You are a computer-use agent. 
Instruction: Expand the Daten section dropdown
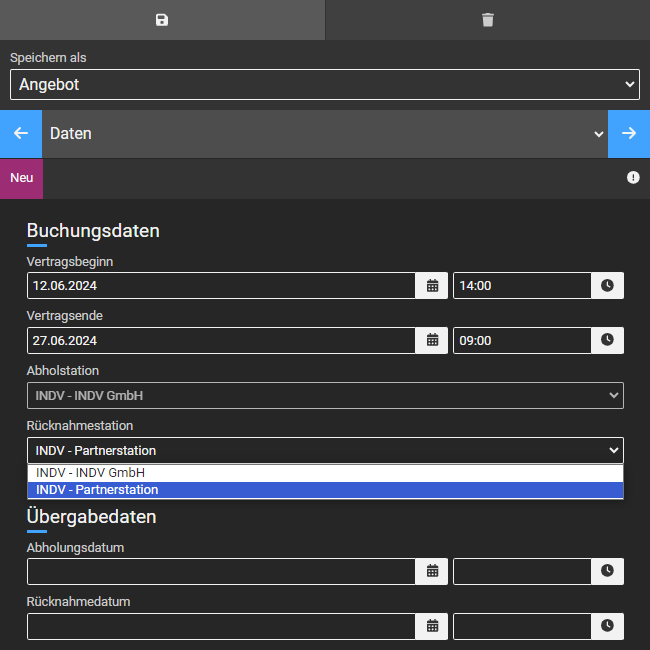click(324, 134)
